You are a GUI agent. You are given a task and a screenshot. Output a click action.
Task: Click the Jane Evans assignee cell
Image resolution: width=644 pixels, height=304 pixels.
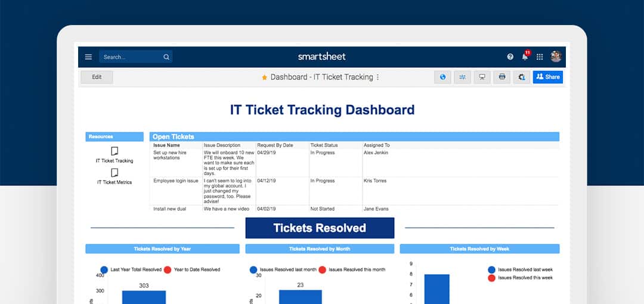click(461, 209)
